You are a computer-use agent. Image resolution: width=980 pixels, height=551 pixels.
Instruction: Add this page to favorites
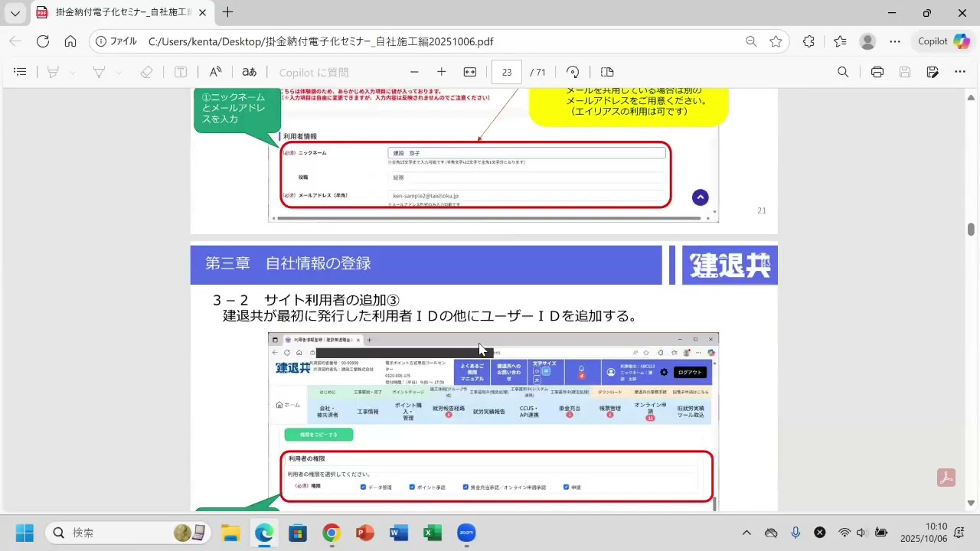[x=776, y=41]
